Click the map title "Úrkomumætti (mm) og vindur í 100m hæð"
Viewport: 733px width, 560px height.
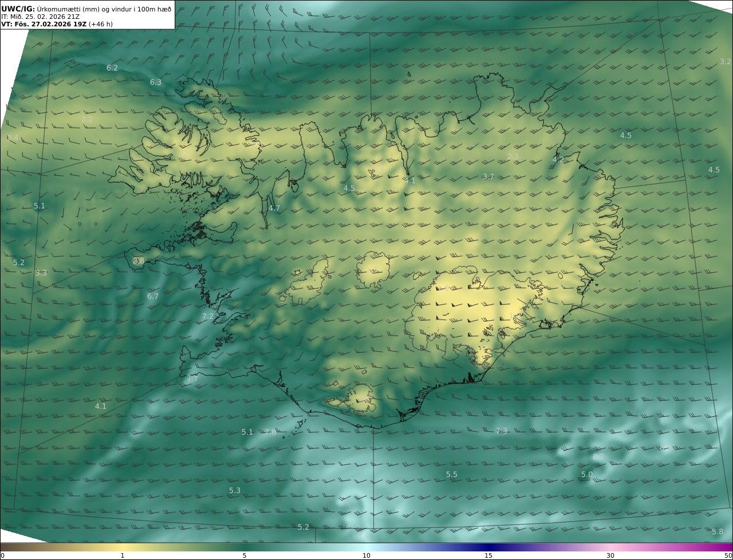coord(104,9)
